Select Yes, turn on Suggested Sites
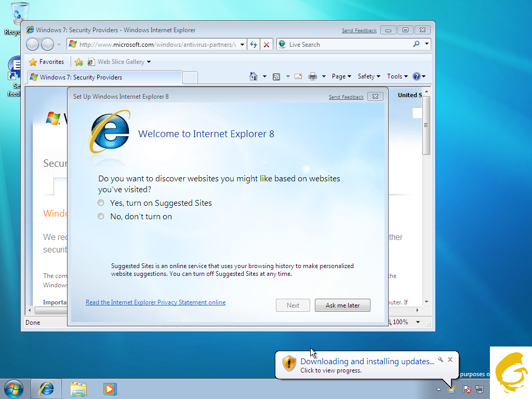The image size is (532, 399). click(x=101, y=203)
